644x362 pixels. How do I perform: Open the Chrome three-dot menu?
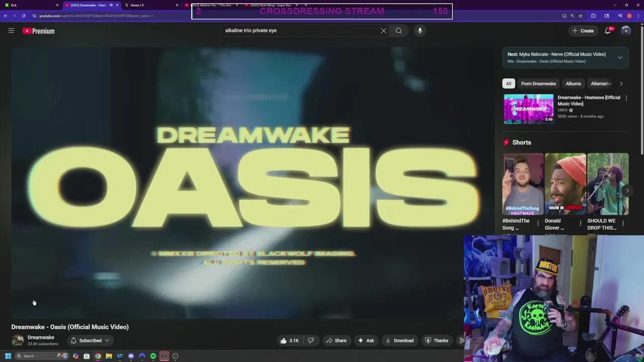[x=638, y=16]
